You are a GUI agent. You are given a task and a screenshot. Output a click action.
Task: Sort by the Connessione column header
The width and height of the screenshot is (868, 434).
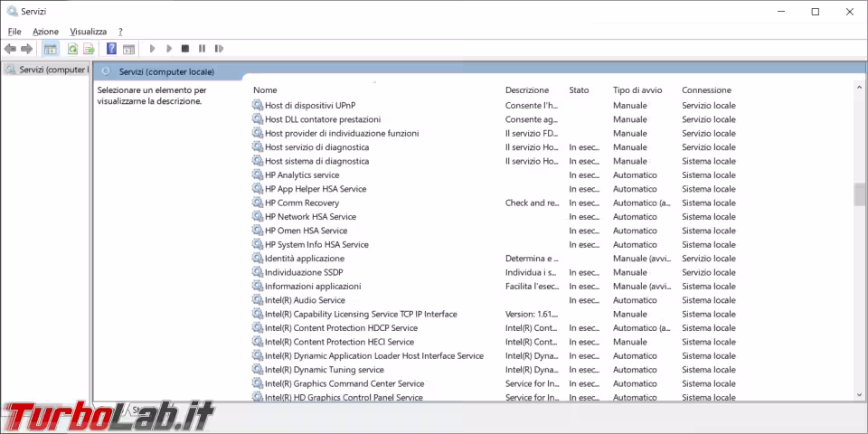[x=706, y=90]
